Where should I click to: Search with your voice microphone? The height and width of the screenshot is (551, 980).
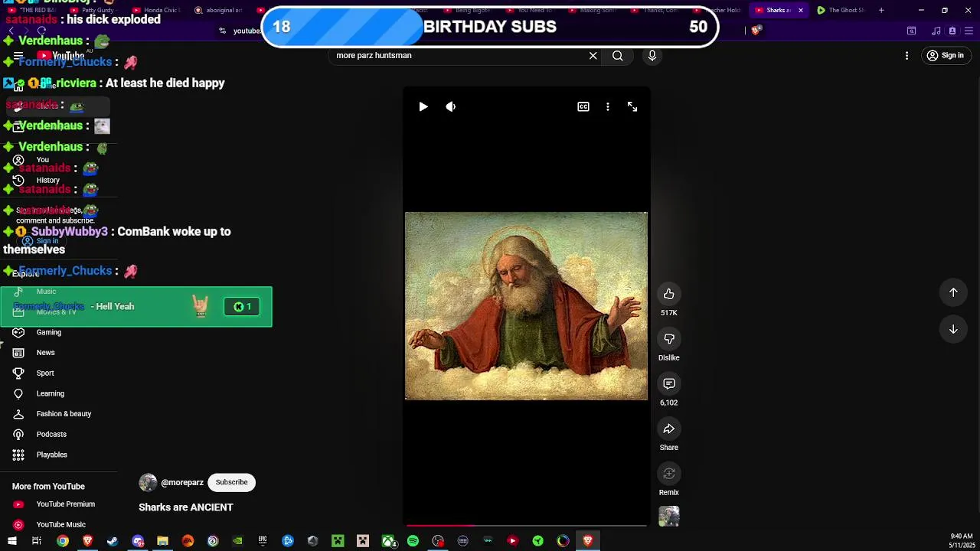[x=652, y=56]
